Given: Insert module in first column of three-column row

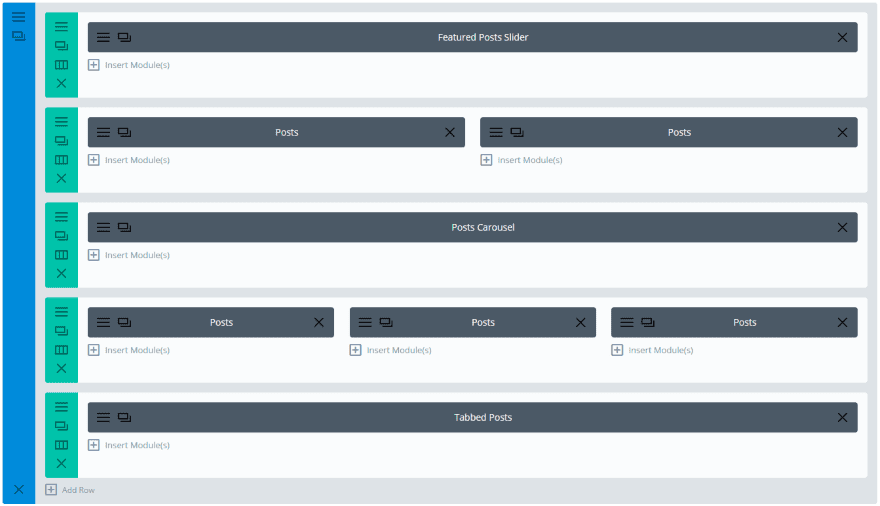Looking at the screenshot, I should [x=129, y=350].
